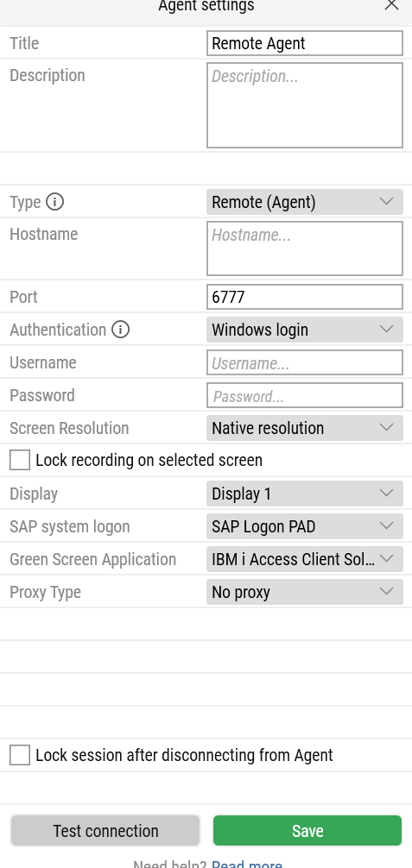Expand the Green Screen Application dropdown
Image resolution: width=412 pixels, height=868 pixels.
[304, 559]
